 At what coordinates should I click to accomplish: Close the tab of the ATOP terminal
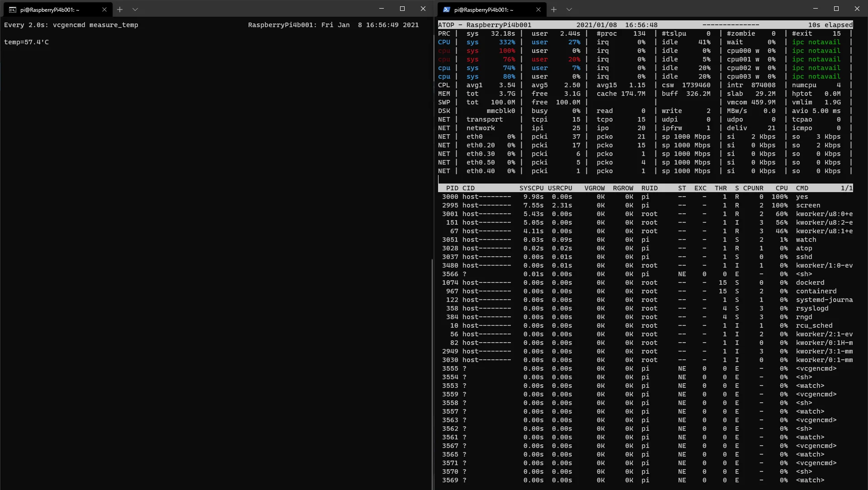pyautogui.click(x=538, y=9)
